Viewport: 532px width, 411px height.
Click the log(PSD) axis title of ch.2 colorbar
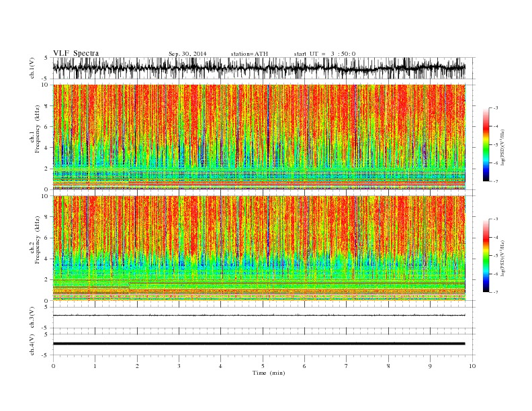503,259
